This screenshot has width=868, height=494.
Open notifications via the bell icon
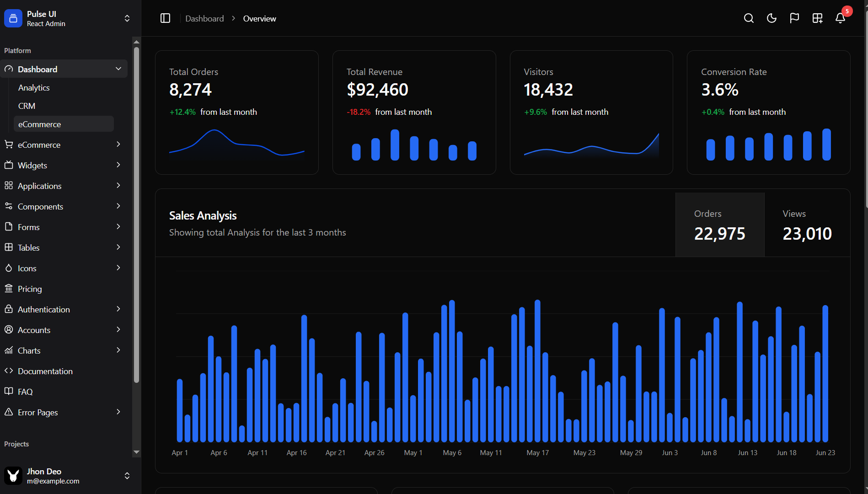pyautogui.click(x=840, y=19)
